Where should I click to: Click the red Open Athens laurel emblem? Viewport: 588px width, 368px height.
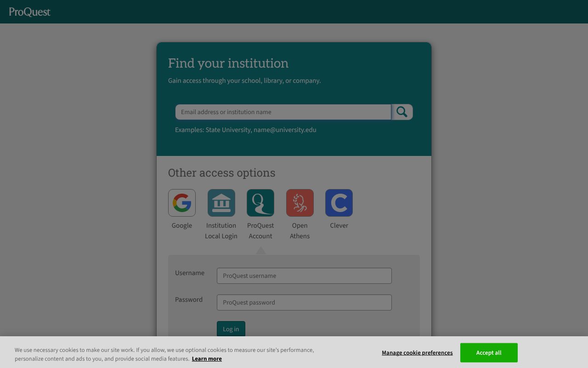300,202
